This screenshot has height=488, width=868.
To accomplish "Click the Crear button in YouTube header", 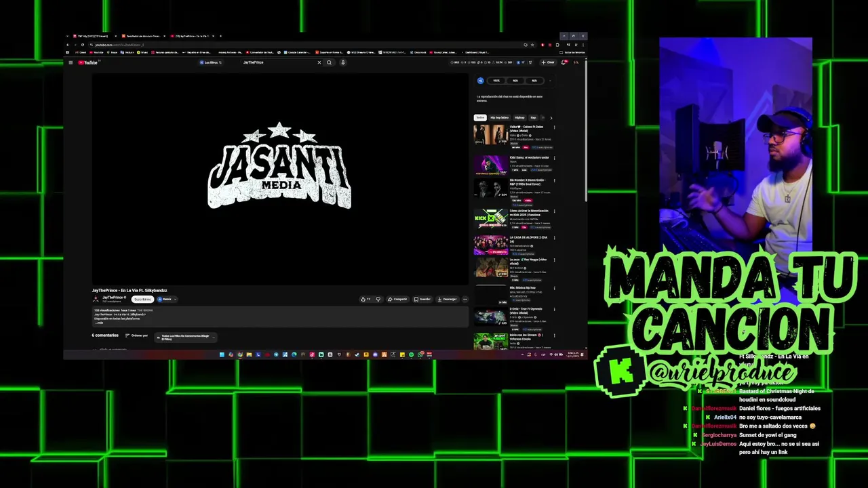I will (x=548, y=62).
